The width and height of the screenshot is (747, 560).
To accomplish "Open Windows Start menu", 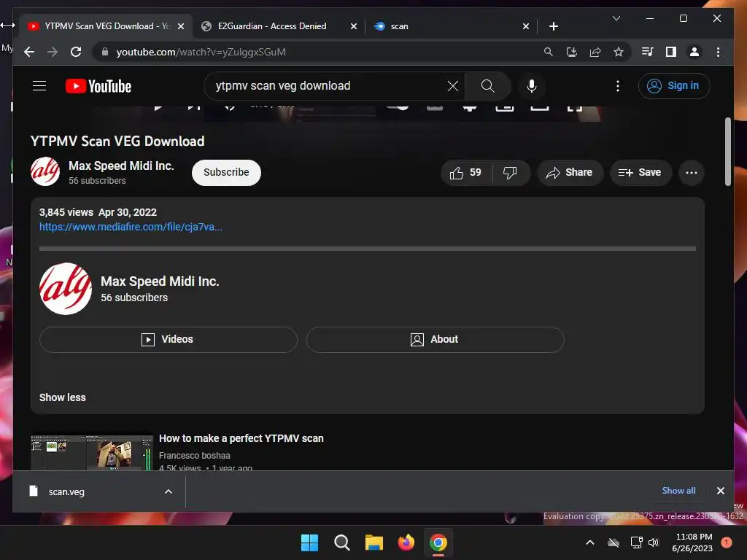I will [309, 542].
